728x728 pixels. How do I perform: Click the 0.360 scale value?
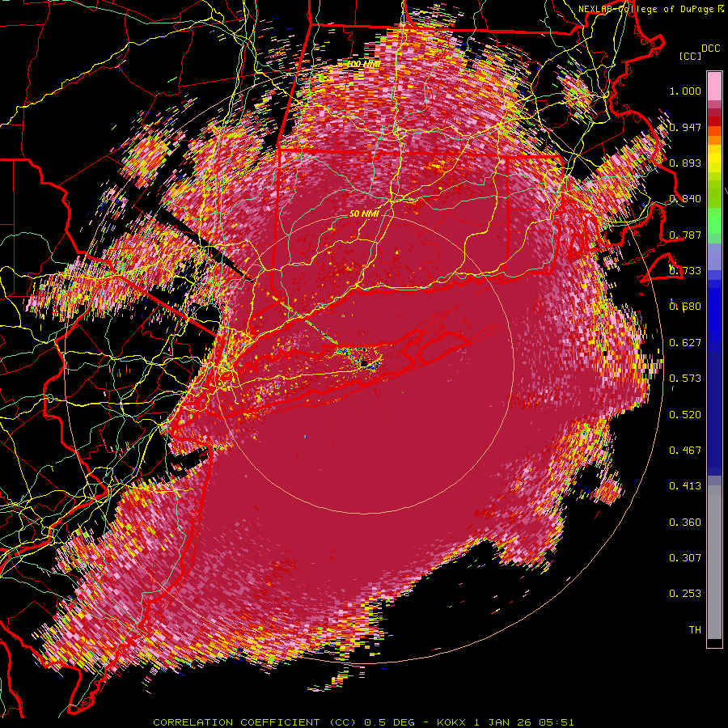(685, 523)
